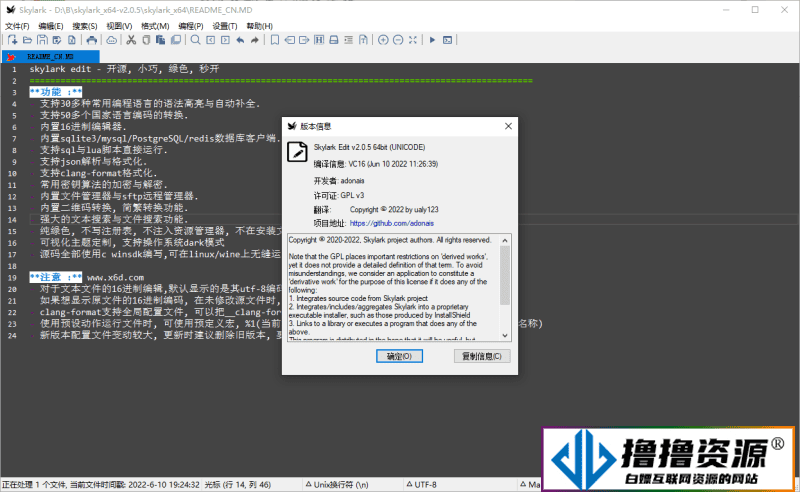Click the printer icon in toolbar
The height and width of the screenshot is (492, 800).
91,40
